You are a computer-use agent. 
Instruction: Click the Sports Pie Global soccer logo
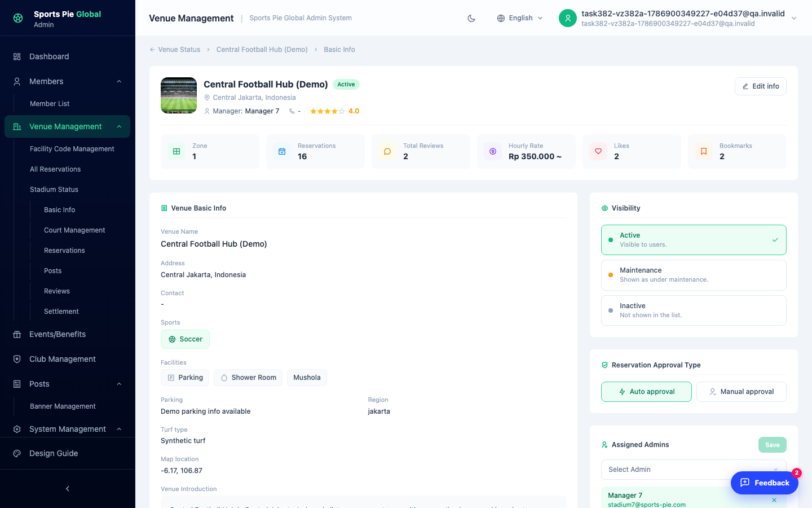point(18,18)
